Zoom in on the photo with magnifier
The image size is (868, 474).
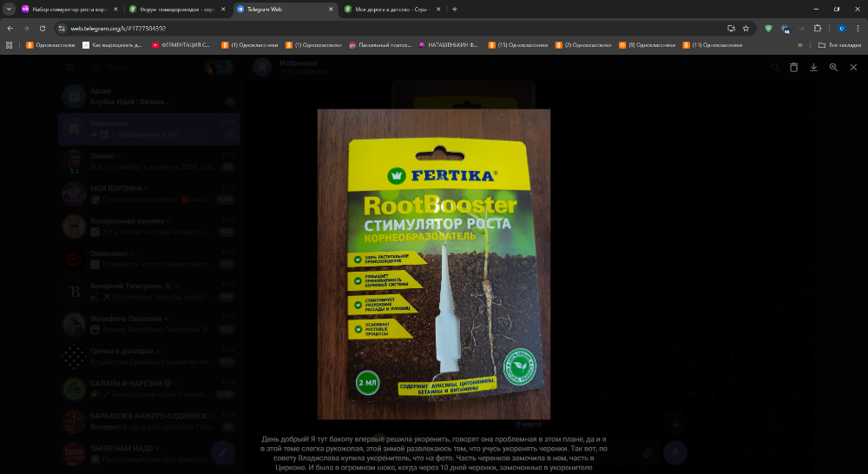click(x=833, y=68)
